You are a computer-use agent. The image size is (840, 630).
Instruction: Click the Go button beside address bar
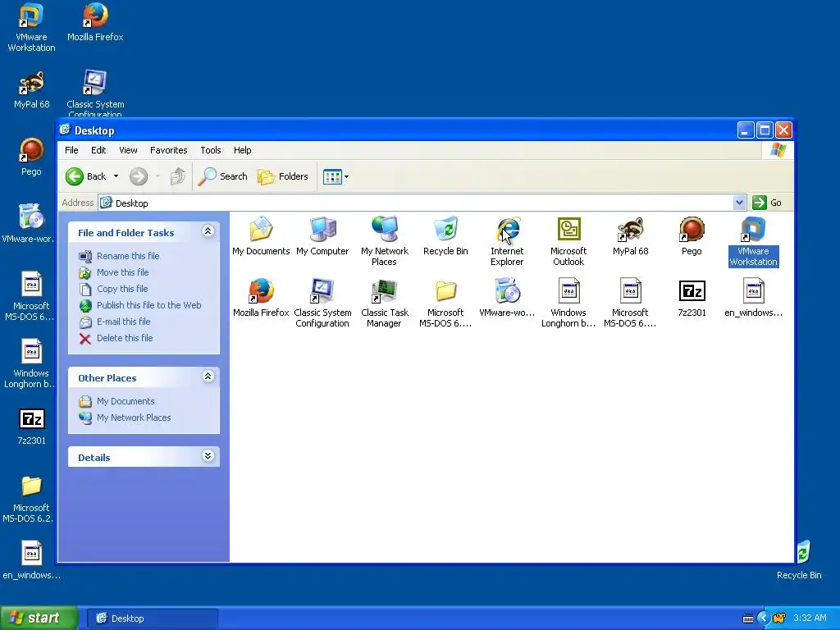767,203
